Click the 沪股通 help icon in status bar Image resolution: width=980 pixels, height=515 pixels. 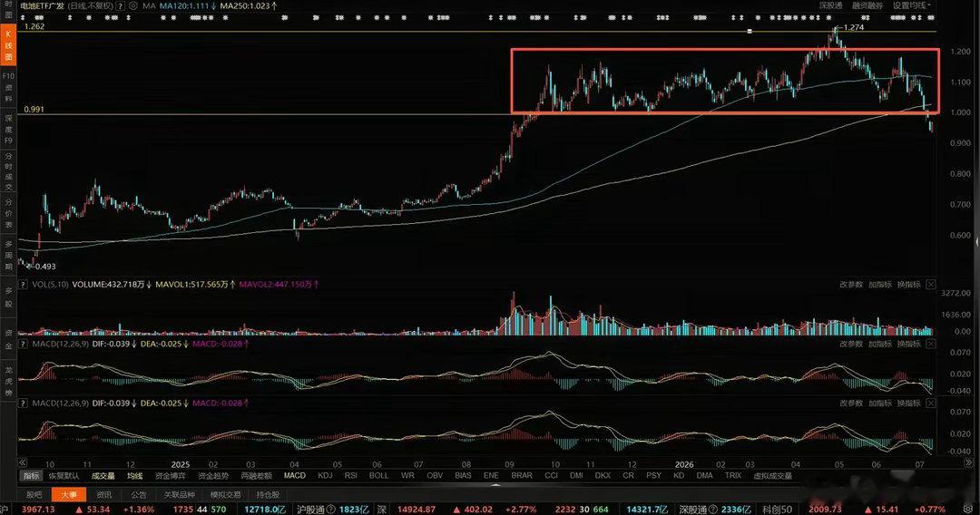coord(330,510)
